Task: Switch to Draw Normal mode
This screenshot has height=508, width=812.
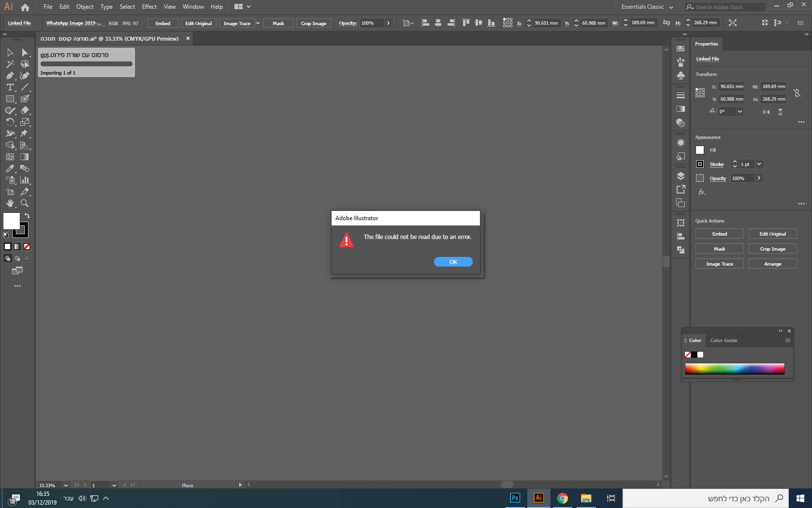Action: pyautogui.click(x=8, y=258)
